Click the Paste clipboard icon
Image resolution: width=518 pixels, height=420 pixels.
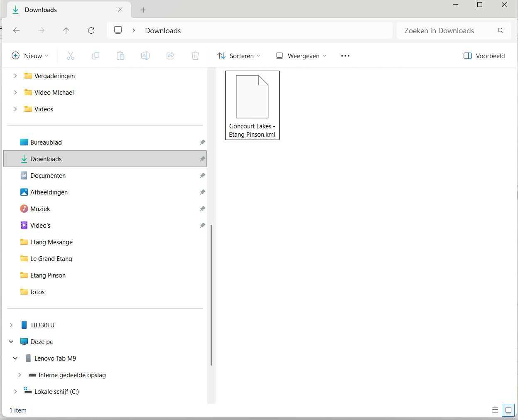(120, 56)
